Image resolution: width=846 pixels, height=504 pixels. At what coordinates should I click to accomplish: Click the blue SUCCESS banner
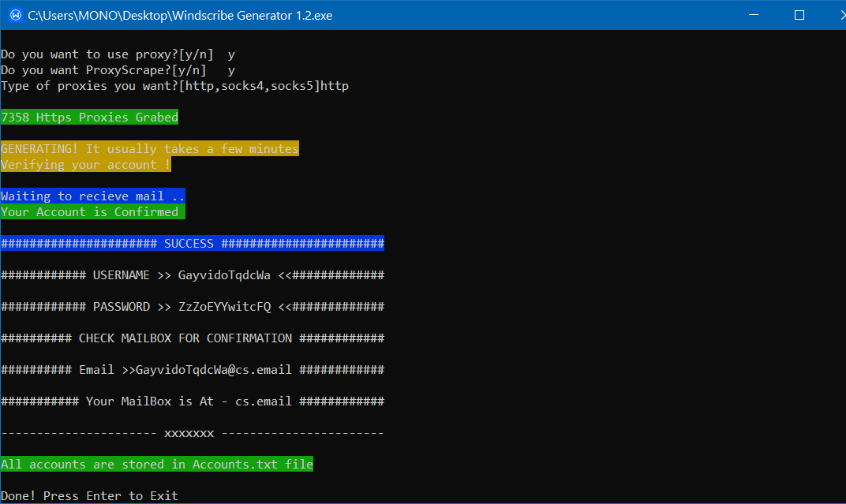coord(192,244)
